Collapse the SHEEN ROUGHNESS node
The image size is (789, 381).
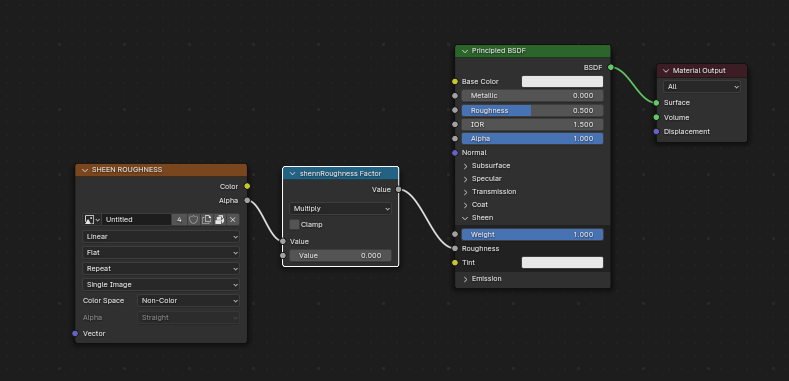85,170
